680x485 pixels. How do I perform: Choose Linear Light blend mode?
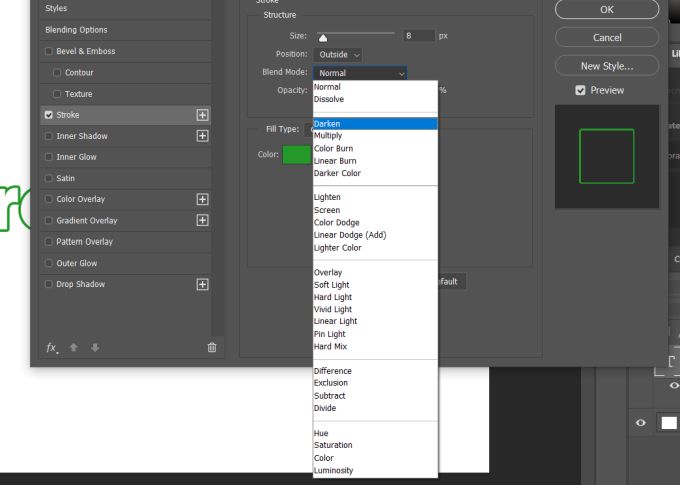coord(375,321)
